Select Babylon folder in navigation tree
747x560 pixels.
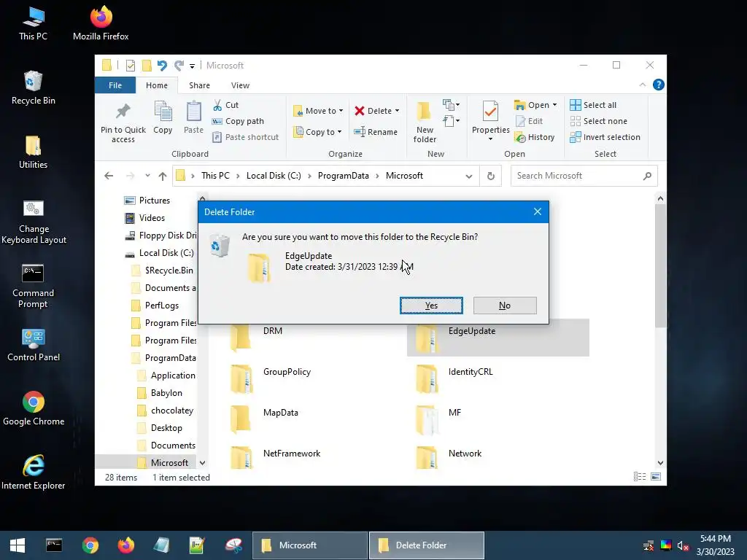(x=166, y=393)
